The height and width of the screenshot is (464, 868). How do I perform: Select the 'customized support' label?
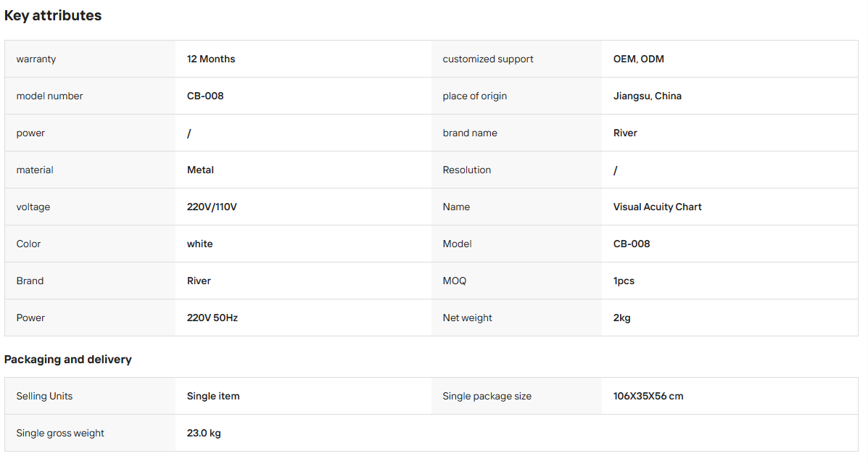click(488, 59)
